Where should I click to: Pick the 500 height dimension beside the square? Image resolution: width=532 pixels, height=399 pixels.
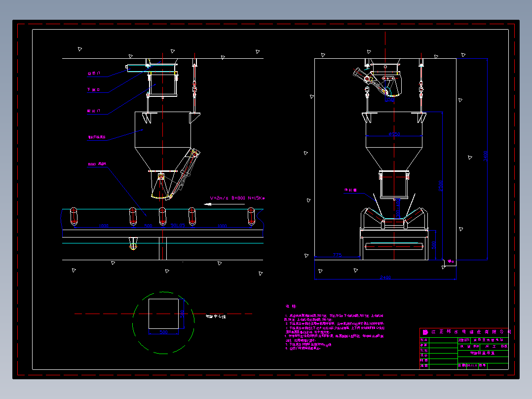point(182,314)
